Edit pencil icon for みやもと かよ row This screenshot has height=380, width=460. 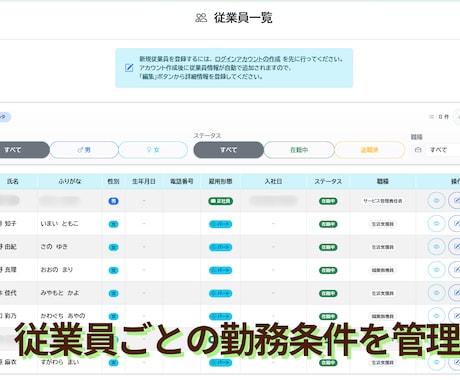pos(455,293)
